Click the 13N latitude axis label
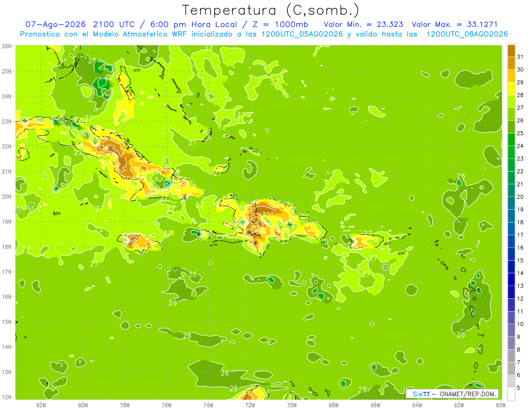532x411 pixels. [x=7, y=372]
